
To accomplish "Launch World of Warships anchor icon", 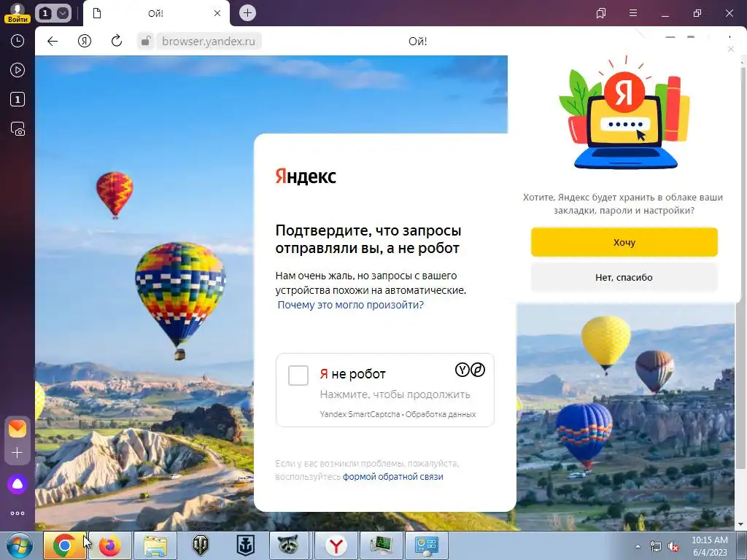I will click(246, 545).
